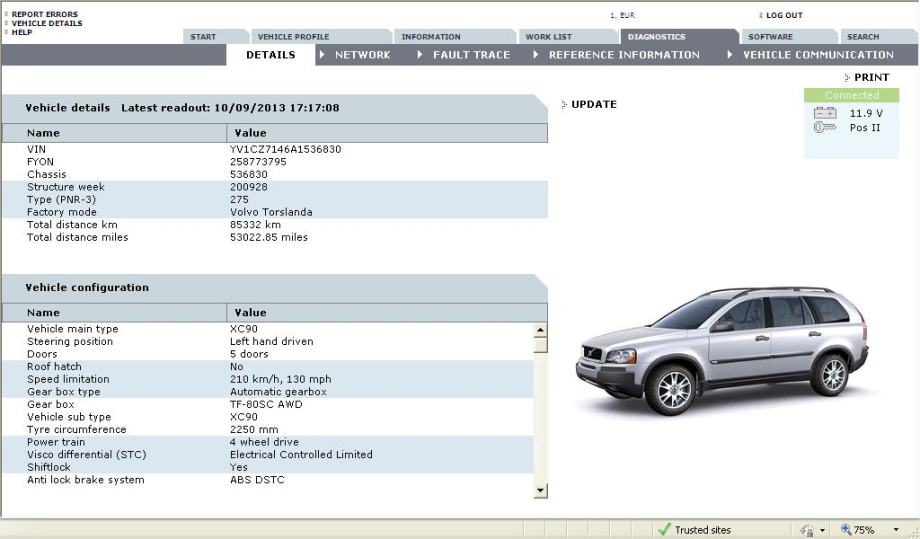Click the Vehicle main type row label
This screenshot has height=539, width=920.
click(x=73, y=328)
